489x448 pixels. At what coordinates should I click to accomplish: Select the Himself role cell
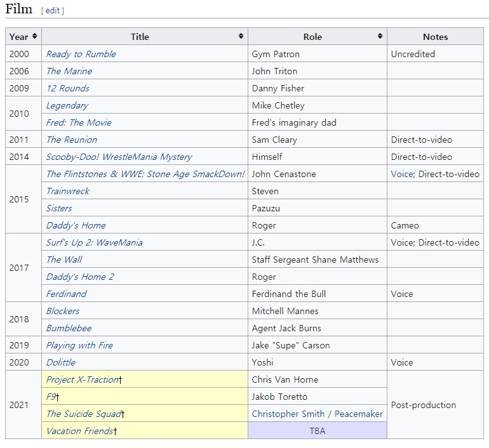point(318,157)
